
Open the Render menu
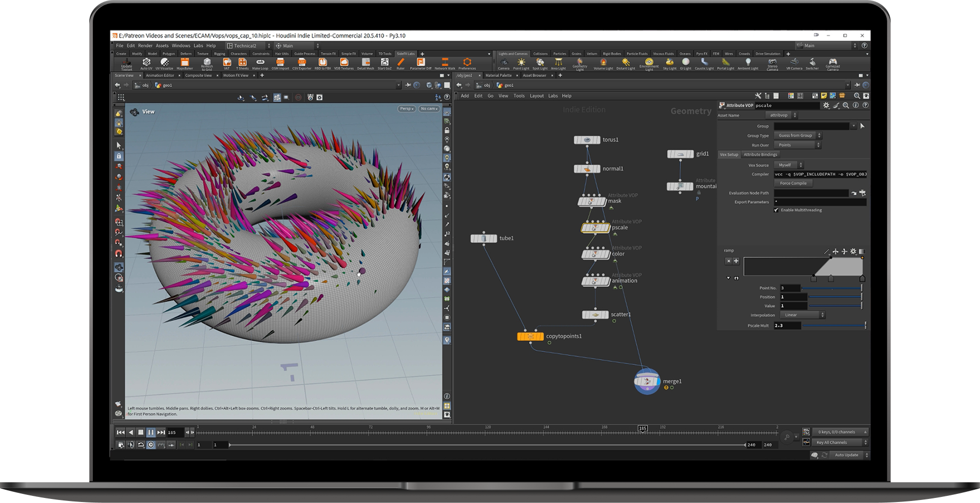(145, 46)
